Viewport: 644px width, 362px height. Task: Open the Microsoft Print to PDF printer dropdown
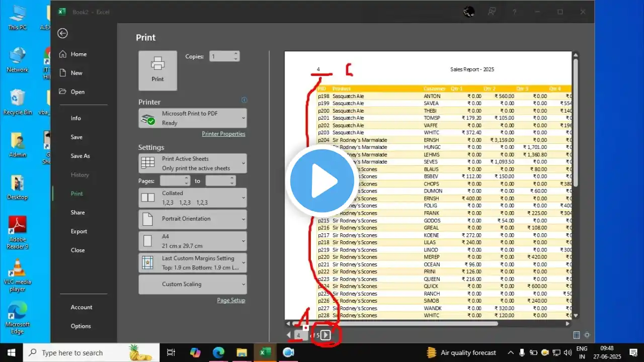(x=192, y=118)
